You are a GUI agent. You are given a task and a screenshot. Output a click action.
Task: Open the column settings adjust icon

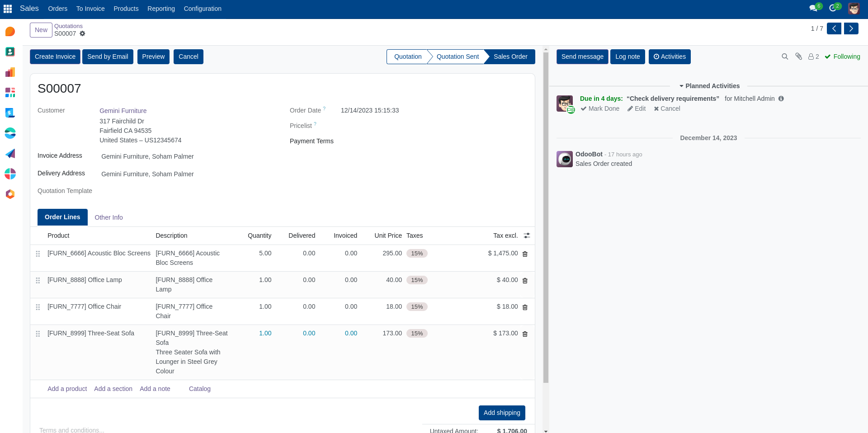click(527, 235)
